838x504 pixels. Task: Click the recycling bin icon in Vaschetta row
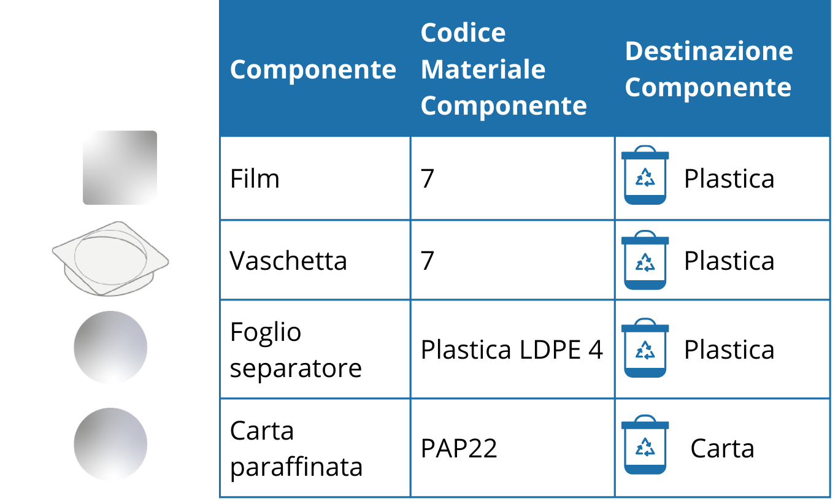(x=645, y=260)
